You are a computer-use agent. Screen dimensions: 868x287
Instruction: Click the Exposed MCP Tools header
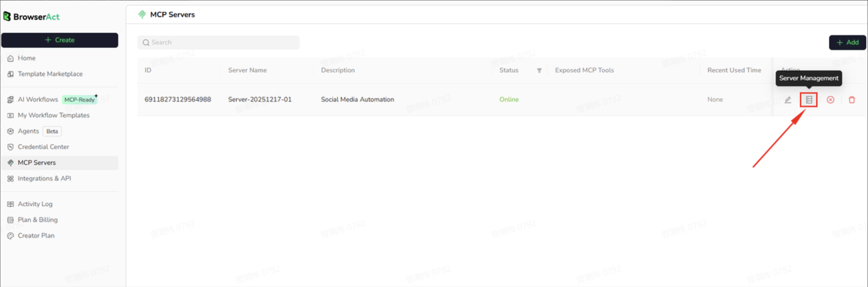(x=584, y=70)
